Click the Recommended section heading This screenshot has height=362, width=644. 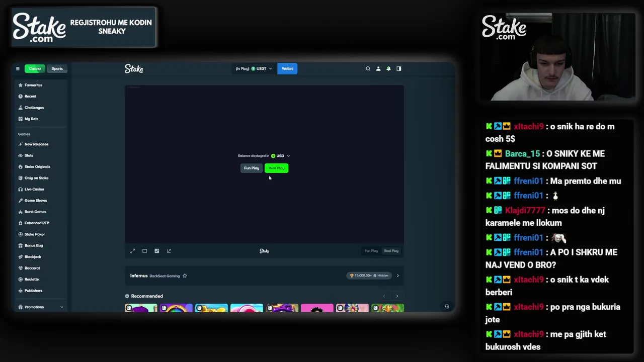point(147,296)
